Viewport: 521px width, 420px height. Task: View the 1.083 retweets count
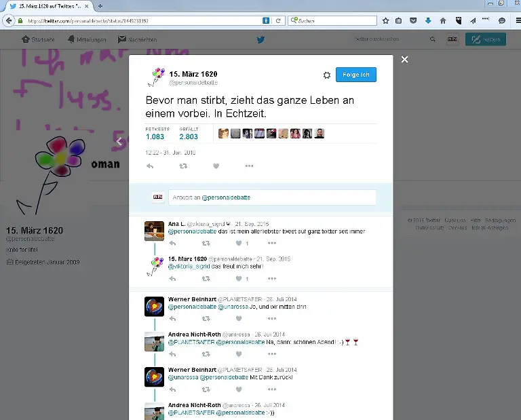tap(155, 137)
